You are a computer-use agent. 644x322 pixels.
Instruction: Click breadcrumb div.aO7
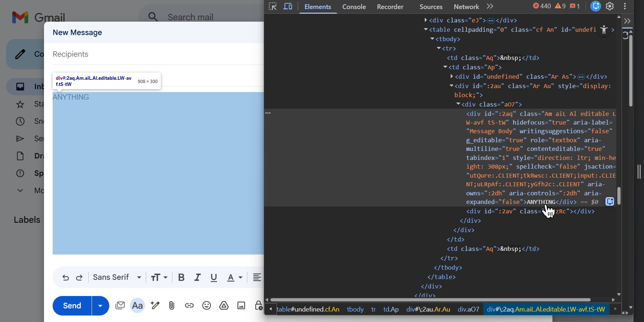[x=468, y=309]
